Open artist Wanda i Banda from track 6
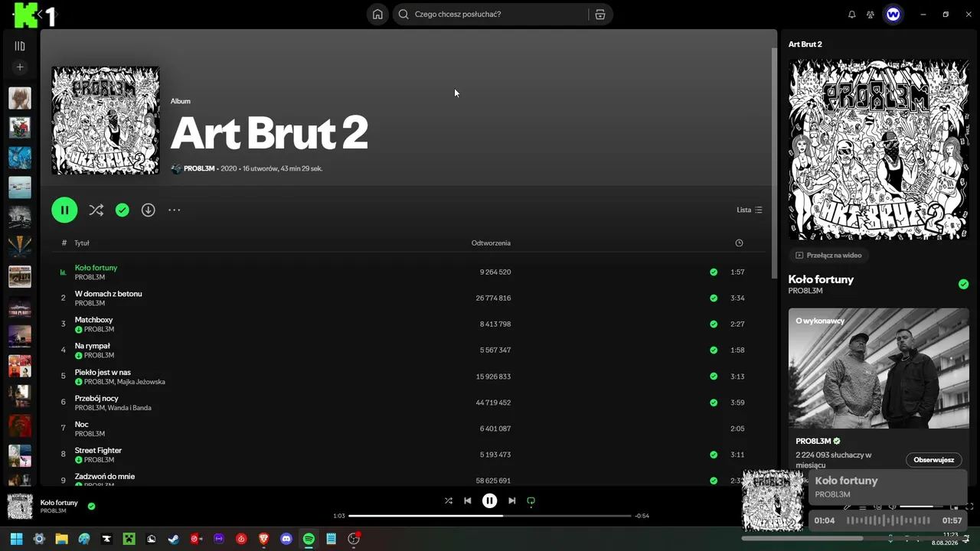 [129, 408]
